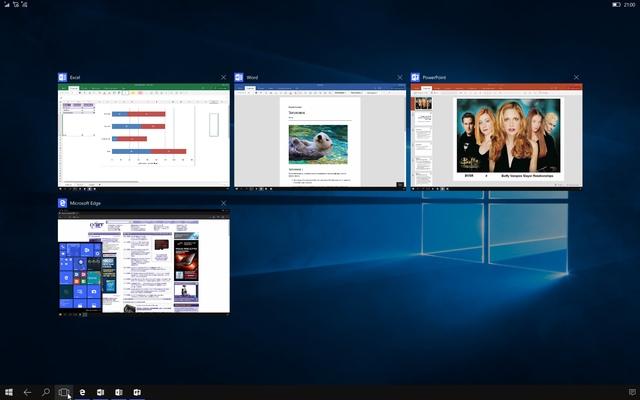Switch to the Microsoft Edge window thumbnail
The image size is (640, 400).
pyautogui.click(x=144, y=263)
